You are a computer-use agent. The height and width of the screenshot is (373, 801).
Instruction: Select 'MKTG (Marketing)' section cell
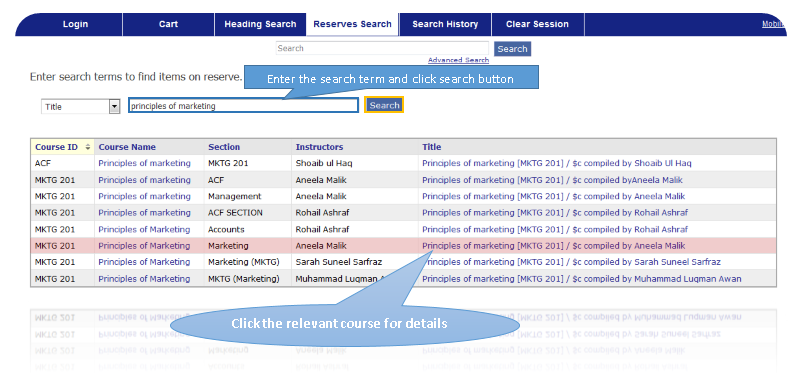pyautogui.click(x=248, y=279)
